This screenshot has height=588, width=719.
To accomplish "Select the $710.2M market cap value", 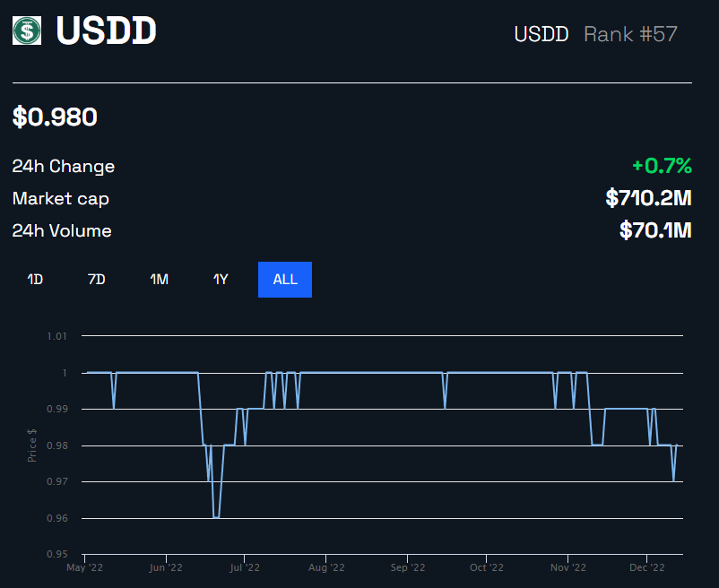I will [x=648, y=198].
